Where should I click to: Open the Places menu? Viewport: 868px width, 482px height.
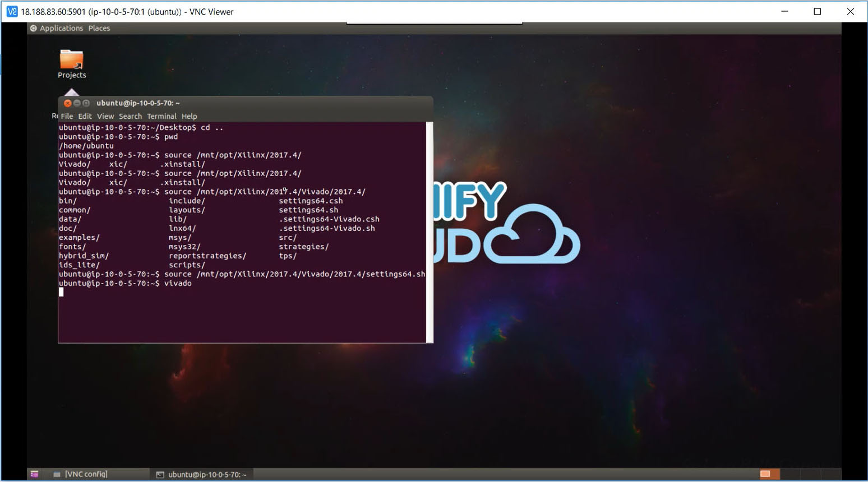[99, 28]
